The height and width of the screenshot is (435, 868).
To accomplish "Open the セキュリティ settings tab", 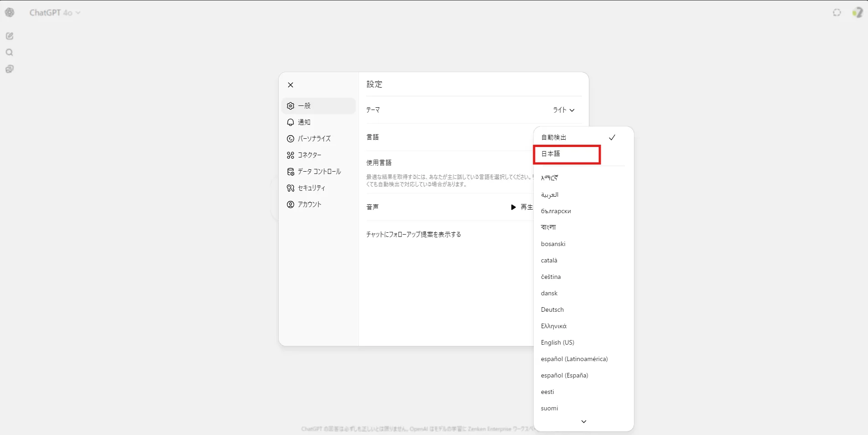I will [311, 188].
